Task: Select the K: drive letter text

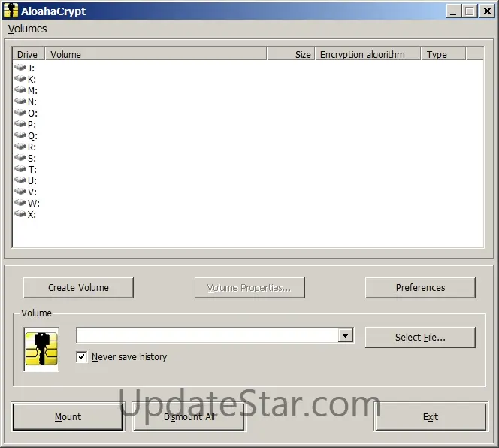Action: click(32, 79)
